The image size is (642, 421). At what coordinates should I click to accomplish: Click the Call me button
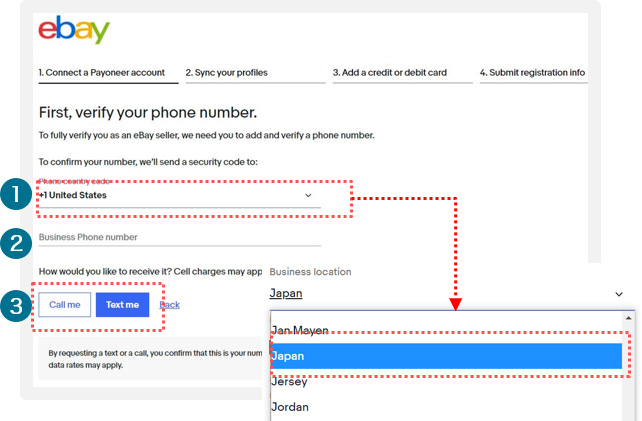click(x=65, y=305)
